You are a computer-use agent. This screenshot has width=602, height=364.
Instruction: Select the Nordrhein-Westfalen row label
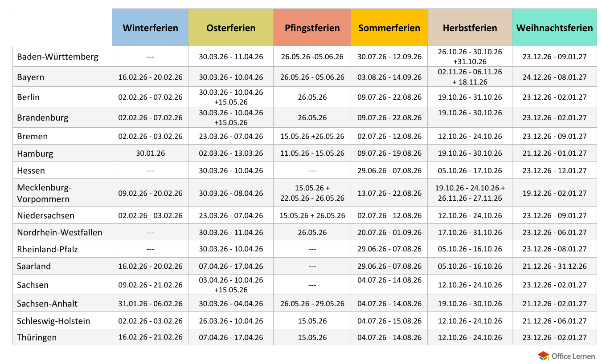tap(60, 232)
